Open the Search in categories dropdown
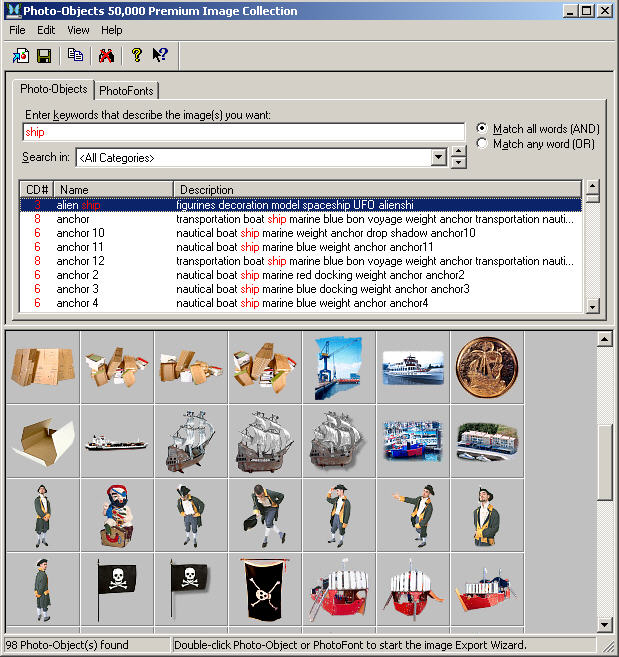The image size is (619, 657). click(438, 158)
